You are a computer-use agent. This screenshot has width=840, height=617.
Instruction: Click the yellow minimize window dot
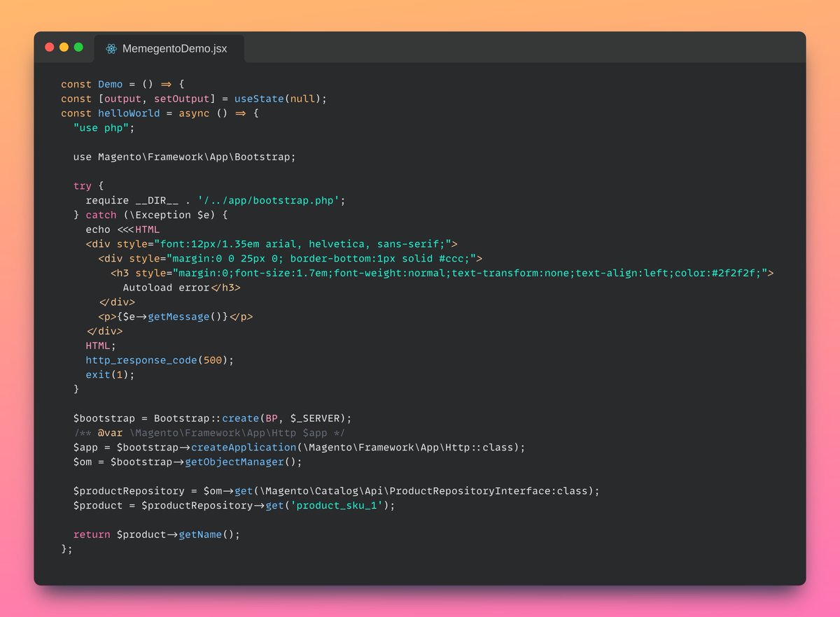pyautogui.click(x=64, y=47)
